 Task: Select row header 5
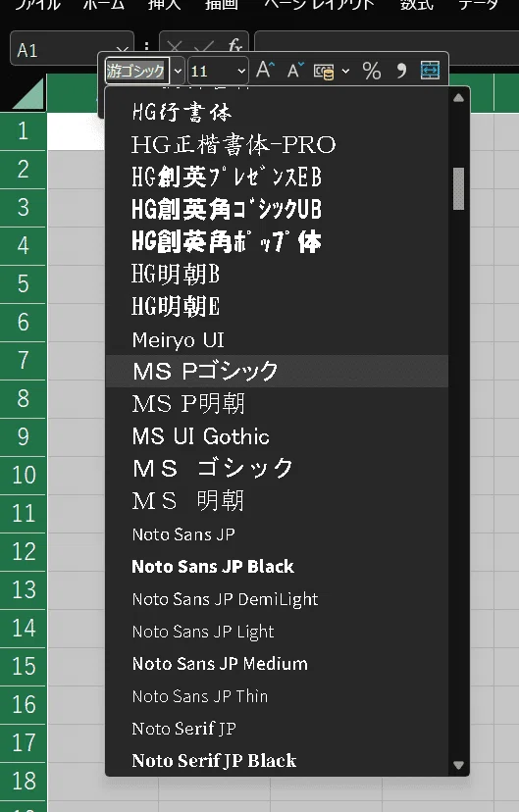pos(24,283)
